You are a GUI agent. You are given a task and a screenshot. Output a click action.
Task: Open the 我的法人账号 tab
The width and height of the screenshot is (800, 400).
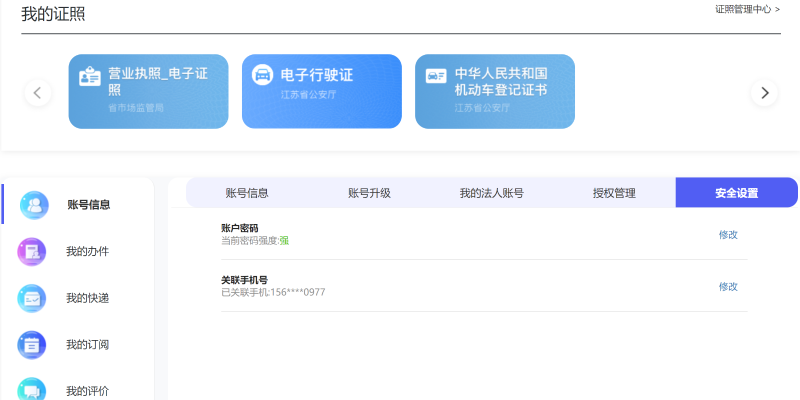491,193
